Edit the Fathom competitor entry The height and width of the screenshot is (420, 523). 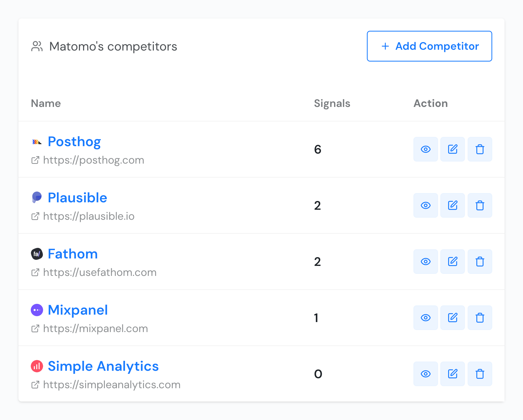coord(452,262)
